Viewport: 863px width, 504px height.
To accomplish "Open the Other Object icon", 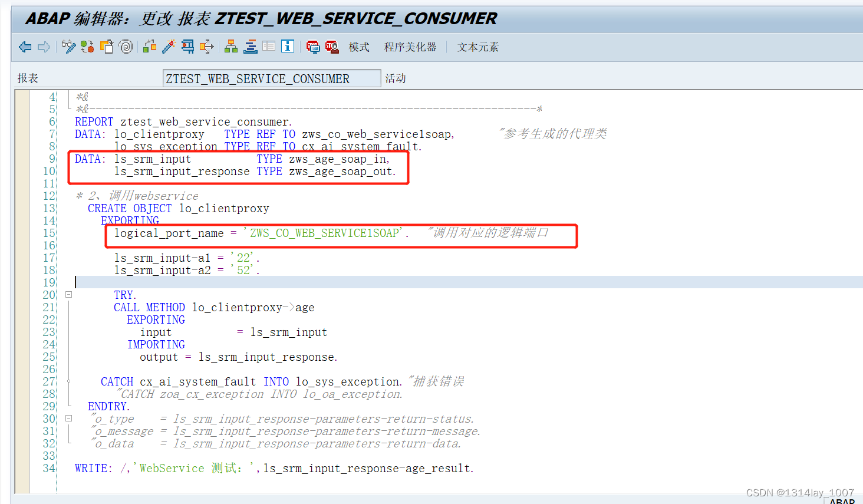I will coord(107,47).
